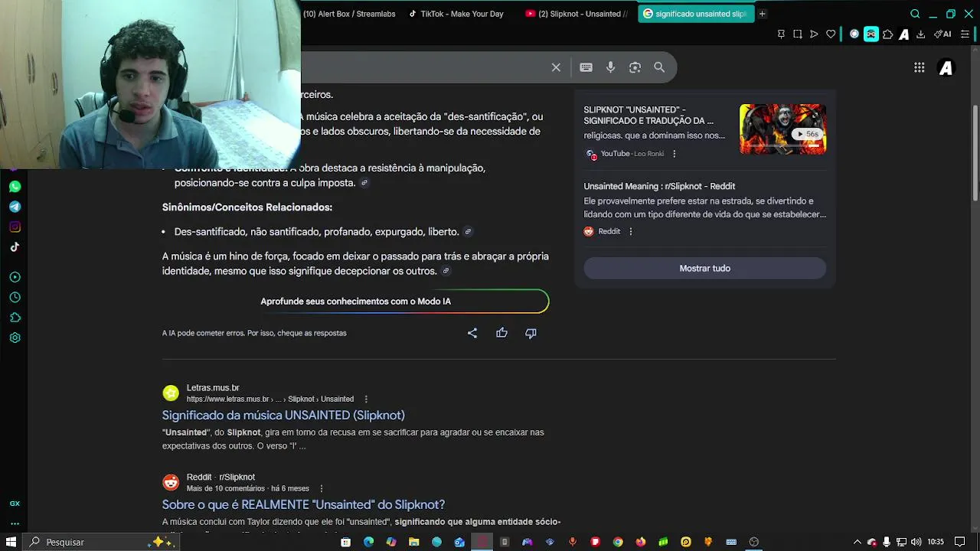Take a snapshot with the toolbar icon

797,34
